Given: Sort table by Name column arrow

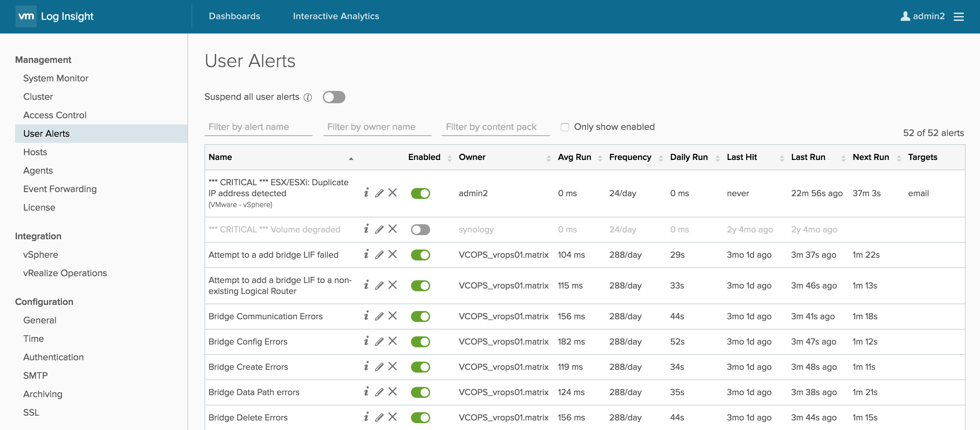Looking at the screenshot, I should (351, 158).
